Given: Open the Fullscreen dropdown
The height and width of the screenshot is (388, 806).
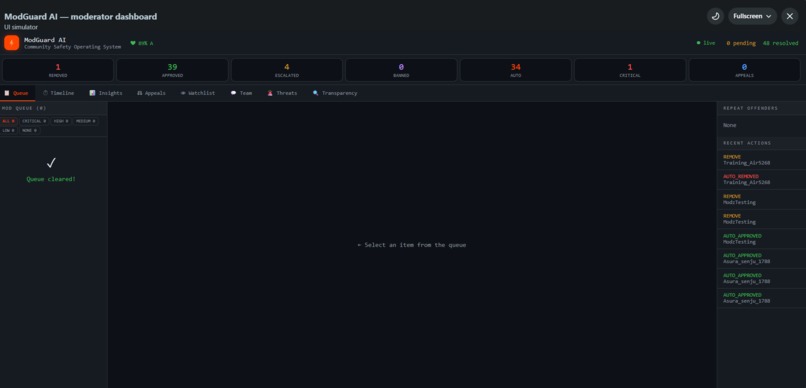Looking at the screenshot, I should tap(752, 16).
